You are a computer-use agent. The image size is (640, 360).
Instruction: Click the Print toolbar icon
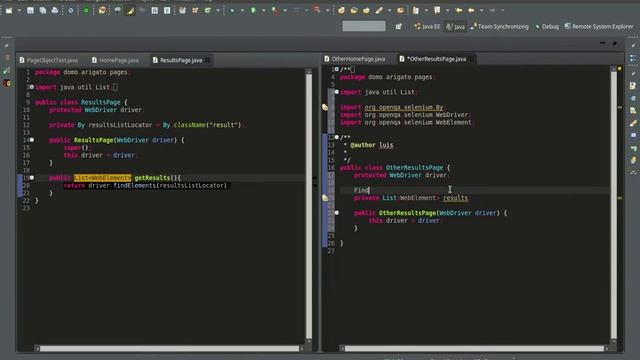tap(55, 10)
